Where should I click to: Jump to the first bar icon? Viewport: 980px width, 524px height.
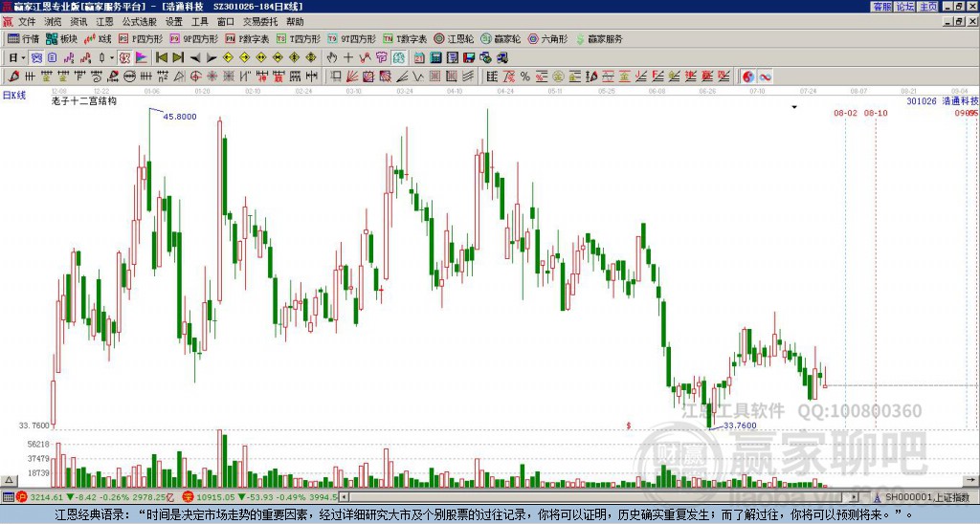pos(161,58)
